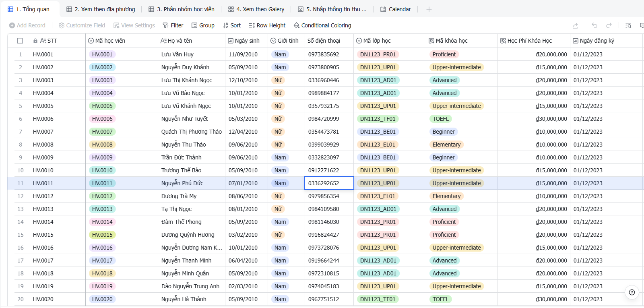Click the name Đào Nguyễn Trung Anh

[x=190, y=286]
